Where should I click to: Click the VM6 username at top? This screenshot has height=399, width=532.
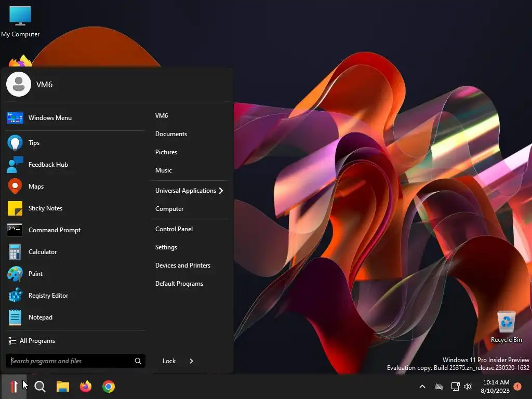point(45,85)
